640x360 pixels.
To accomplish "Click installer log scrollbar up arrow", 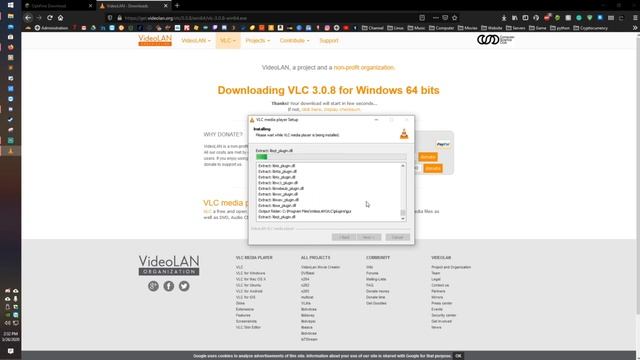I will point(403,166).
